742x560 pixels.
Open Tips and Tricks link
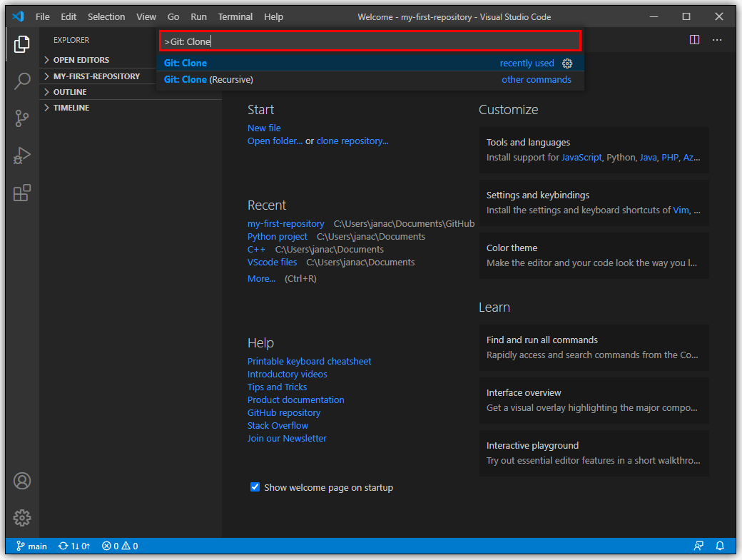coord(278,387)
